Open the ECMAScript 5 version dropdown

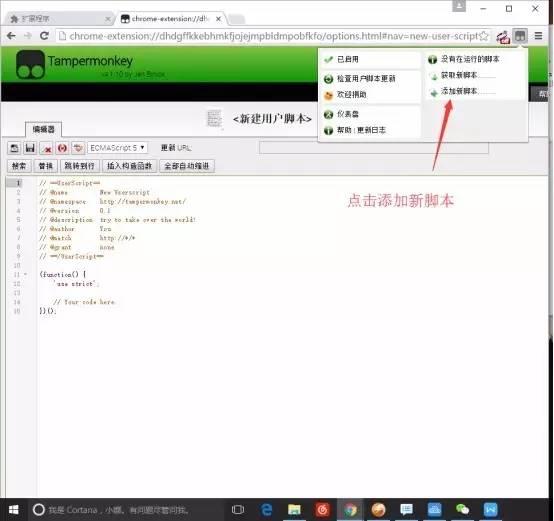pyautogui.click(x=117, y=148)
